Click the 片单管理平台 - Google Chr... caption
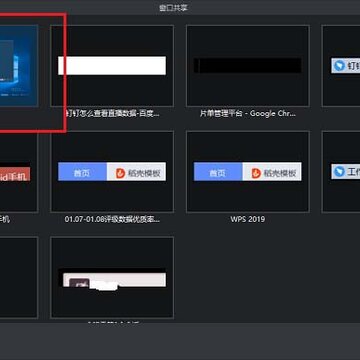 [x=248, y=113]
